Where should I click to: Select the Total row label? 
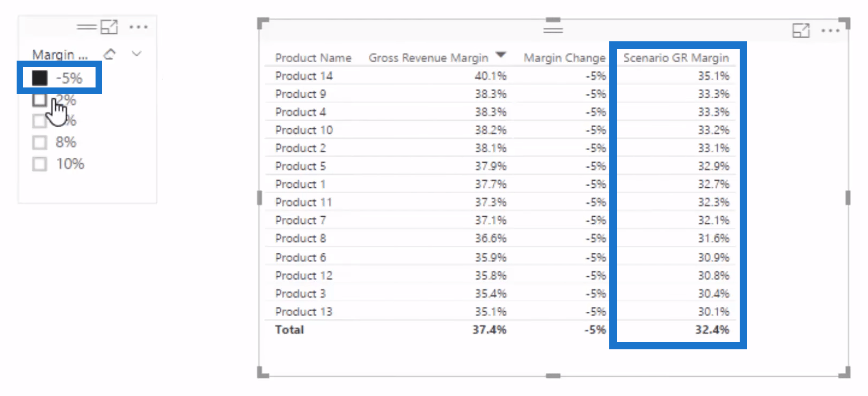[x=289, y=329]
